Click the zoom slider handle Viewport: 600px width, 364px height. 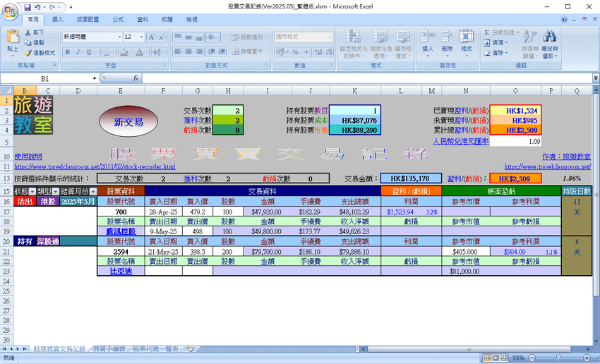[558, 358]
